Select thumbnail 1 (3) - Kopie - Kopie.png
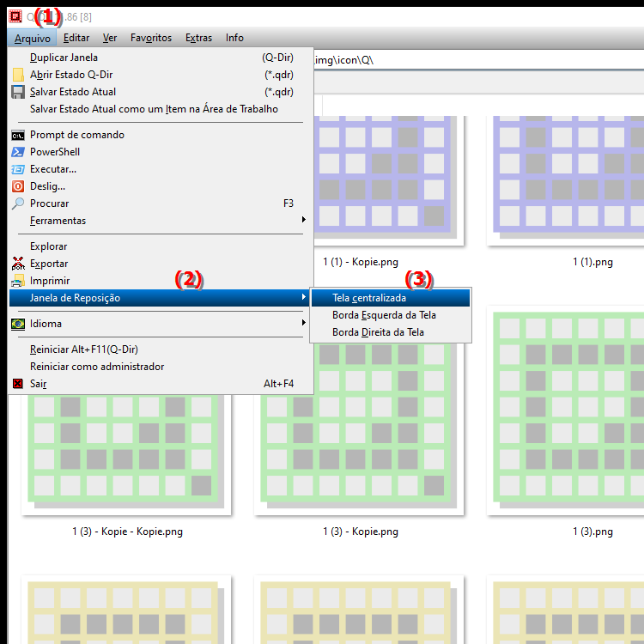The height and width of the screenshot is (644, 644). [126, 454]
